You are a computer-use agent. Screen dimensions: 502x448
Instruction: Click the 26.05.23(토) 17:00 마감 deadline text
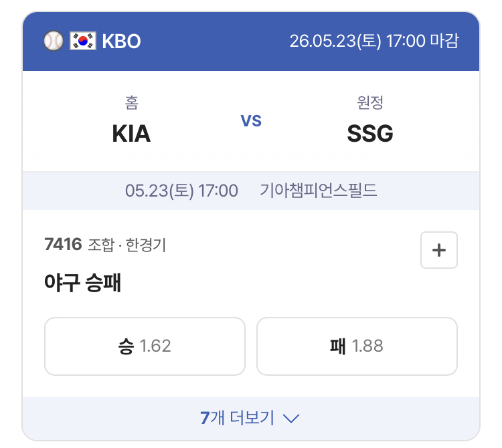click(x=374, y=41)
